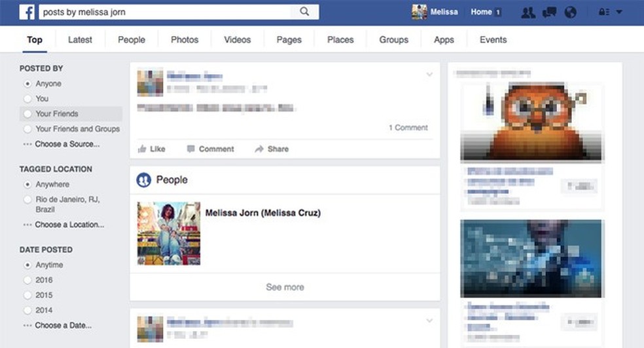Select Anytime under Date Posted

(27, 265)
